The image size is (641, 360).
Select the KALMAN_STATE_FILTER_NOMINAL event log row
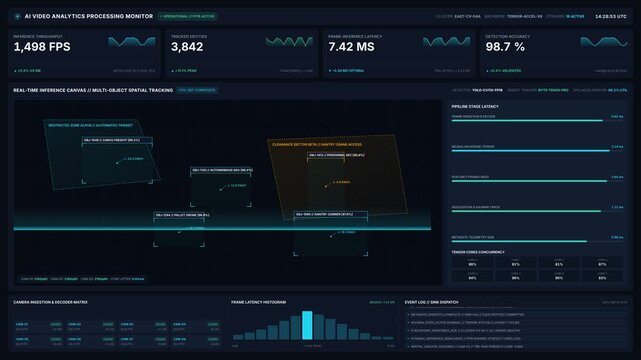pos(517,322)
